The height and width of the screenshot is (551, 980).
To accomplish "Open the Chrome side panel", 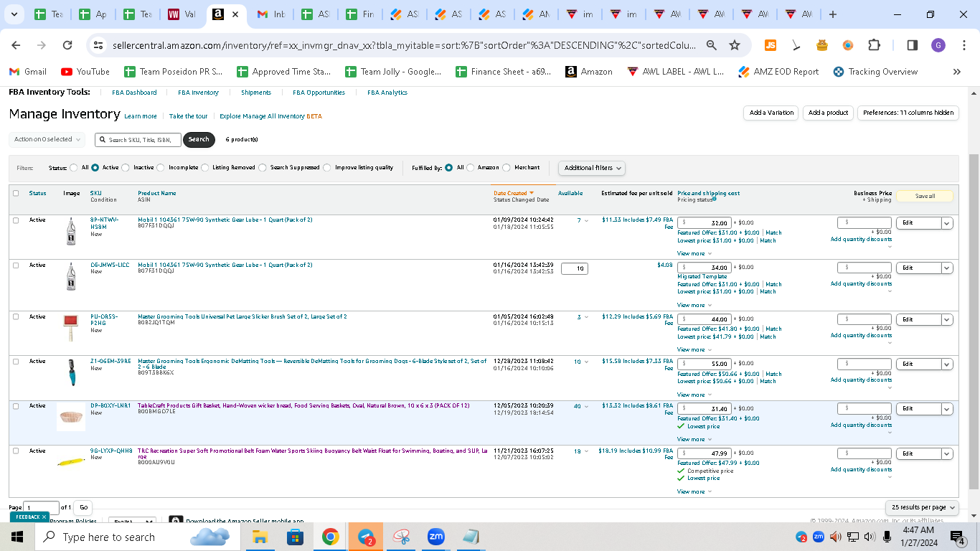I will (x=913, y=45).
